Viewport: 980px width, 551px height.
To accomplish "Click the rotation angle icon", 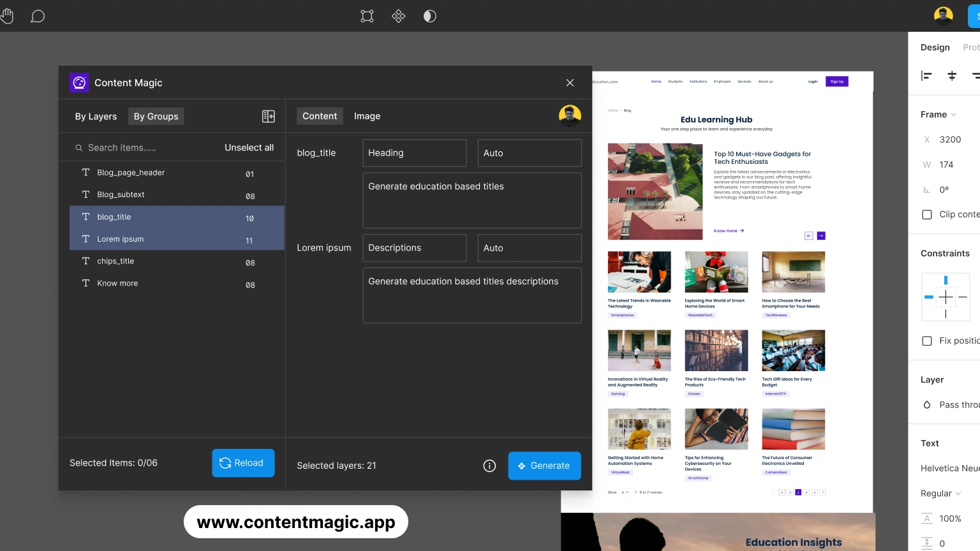I will tap(926, 189).
